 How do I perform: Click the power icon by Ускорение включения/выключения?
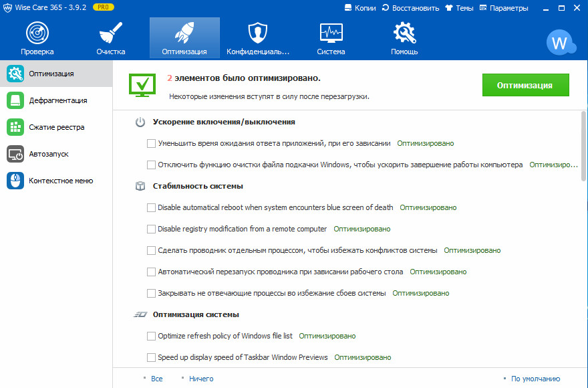140,122
